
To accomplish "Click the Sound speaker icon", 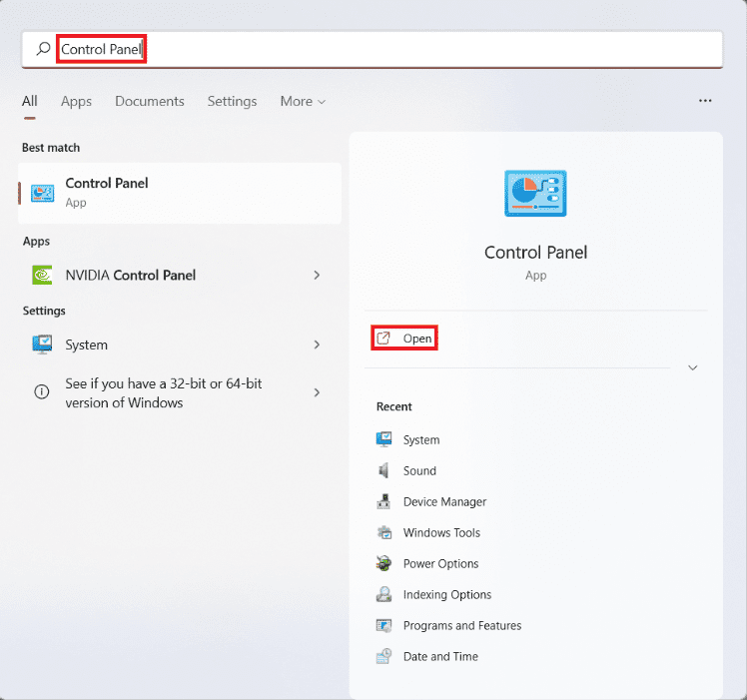I will (x=383, y=470).
